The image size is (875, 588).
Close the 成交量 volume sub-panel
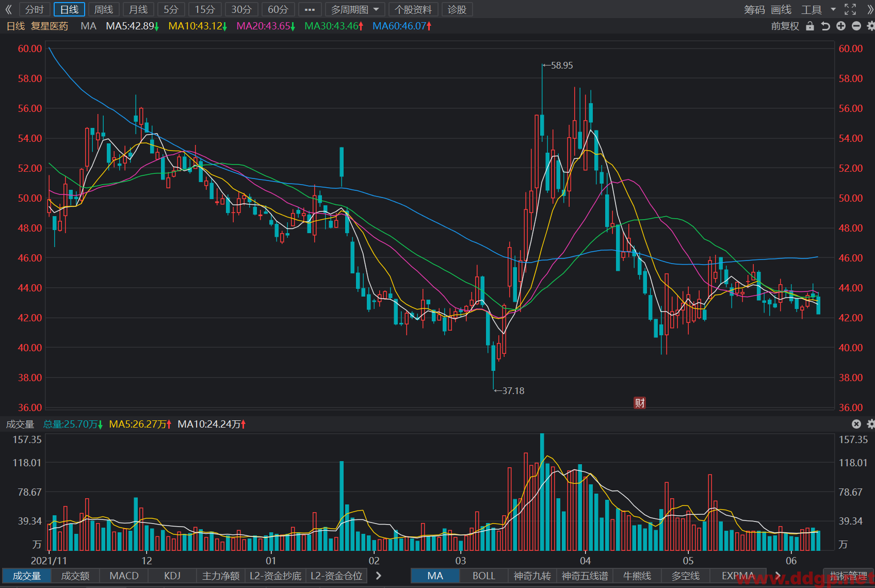(856, 424)
